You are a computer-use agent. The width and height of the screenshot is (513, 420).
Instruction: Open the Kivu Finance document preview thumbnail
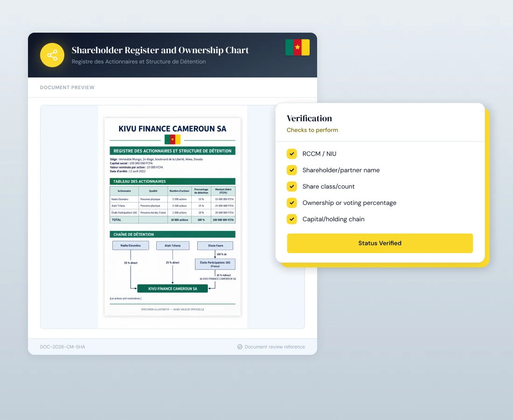pyautogui.click(x=173, y=217)
